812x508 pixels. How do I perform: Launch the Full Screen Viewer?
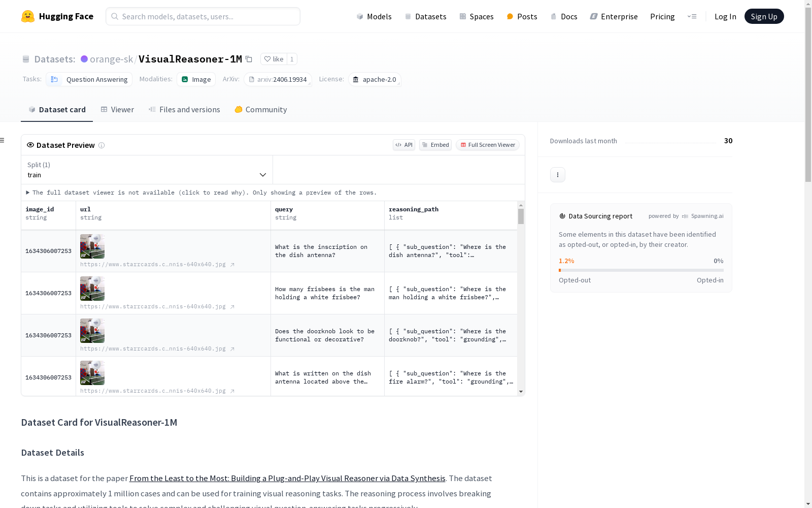(x=488, y=145)
